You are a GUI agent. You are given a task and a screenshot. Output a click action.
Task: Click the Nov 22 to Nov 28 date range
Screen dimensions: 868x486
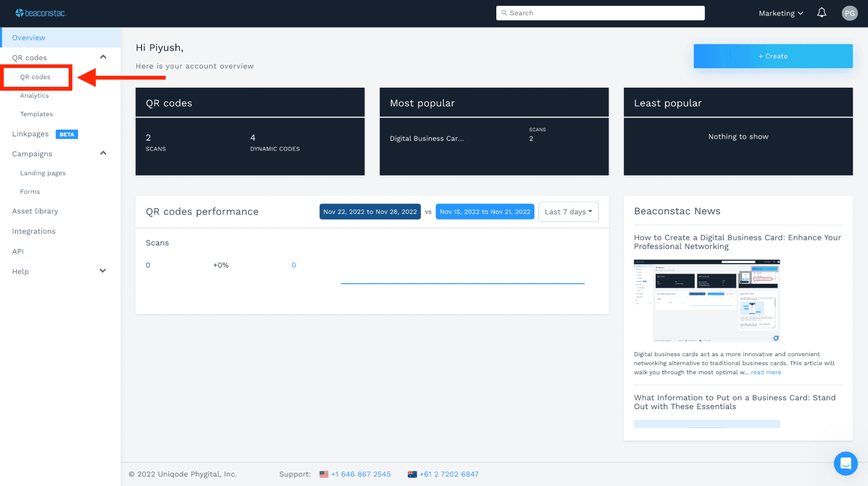(x=370, y=212)
